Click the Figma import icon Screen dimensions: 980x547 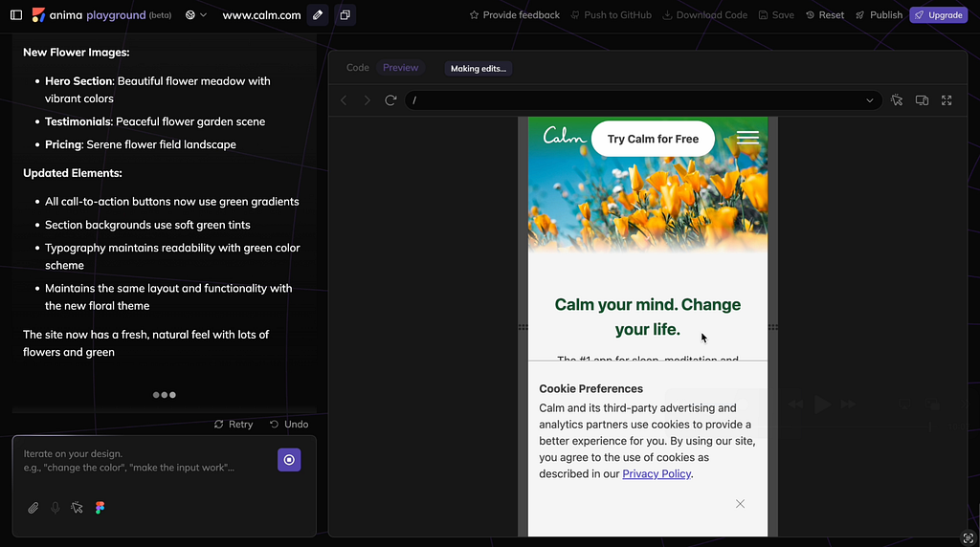tap(100, 508)
